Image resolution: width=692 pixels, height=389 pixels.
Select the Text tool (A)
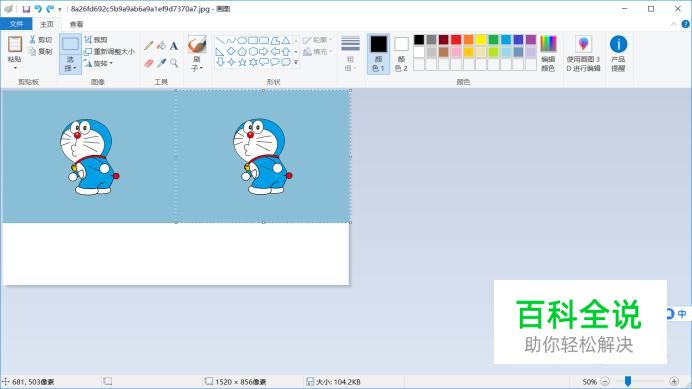coord(174,45)
